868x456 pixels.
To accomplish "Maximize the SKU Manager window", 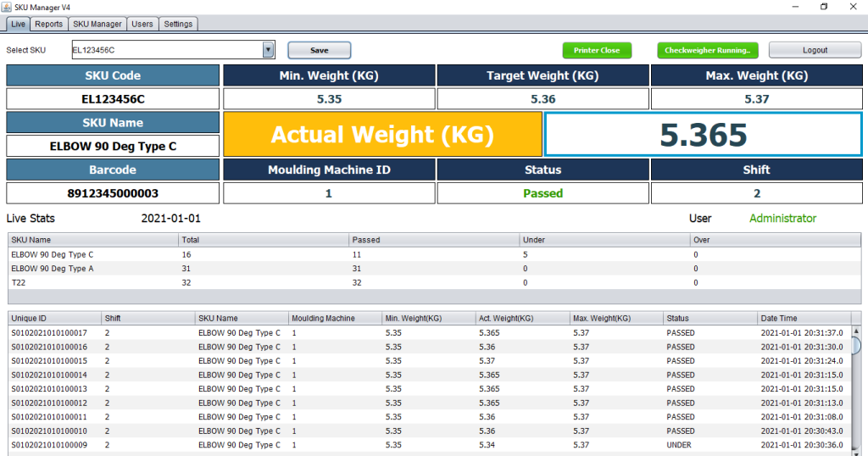I will [823, 7].
